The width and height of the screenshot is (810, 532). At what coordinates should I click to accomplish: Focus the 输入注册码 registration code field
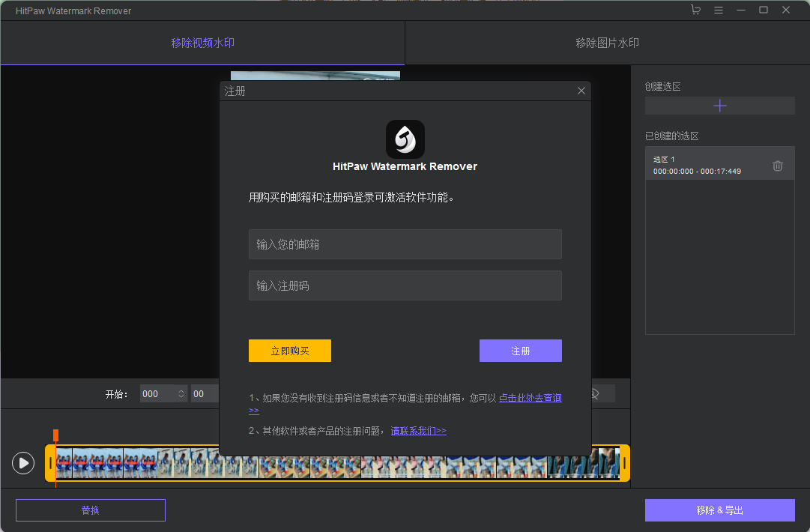[405, 285]
